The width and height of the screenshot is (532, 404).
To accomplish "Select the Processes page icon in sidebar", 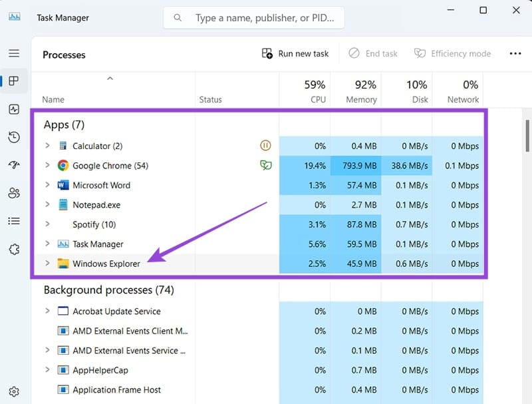I will click(14, 81).
